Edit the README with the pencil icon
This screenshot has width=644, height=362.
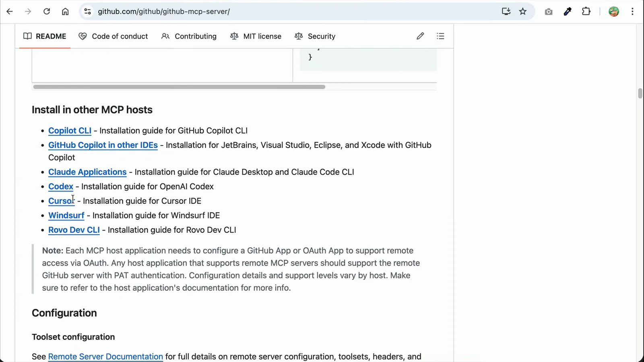pyautogui.click(x=420, y=36)
